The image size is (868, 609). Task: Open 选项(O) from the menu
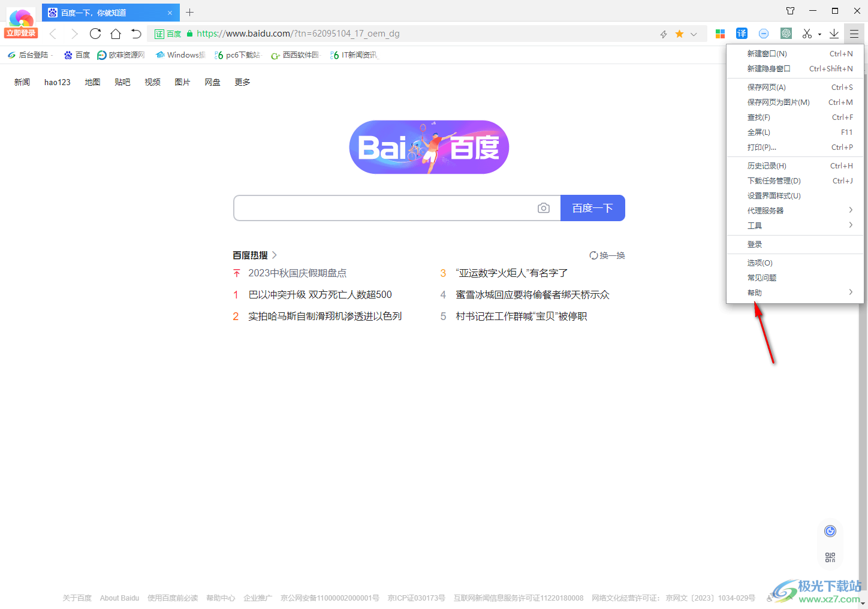coord(795,263)
